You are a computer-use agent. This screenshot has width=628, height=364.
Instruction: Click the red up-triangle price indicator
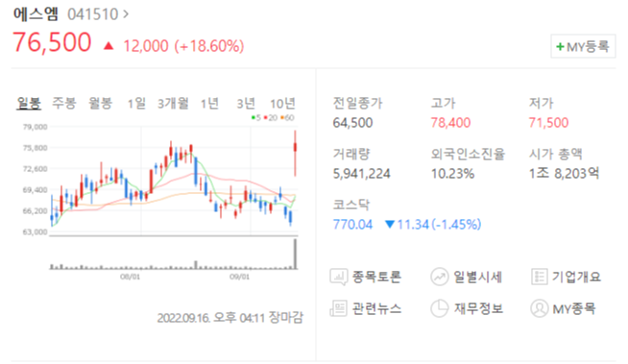click(109, 46)
